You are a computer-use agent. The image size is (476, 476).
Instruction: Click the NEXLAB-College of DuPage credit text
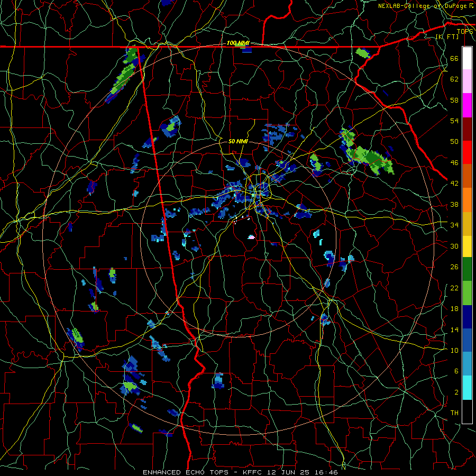423,6
